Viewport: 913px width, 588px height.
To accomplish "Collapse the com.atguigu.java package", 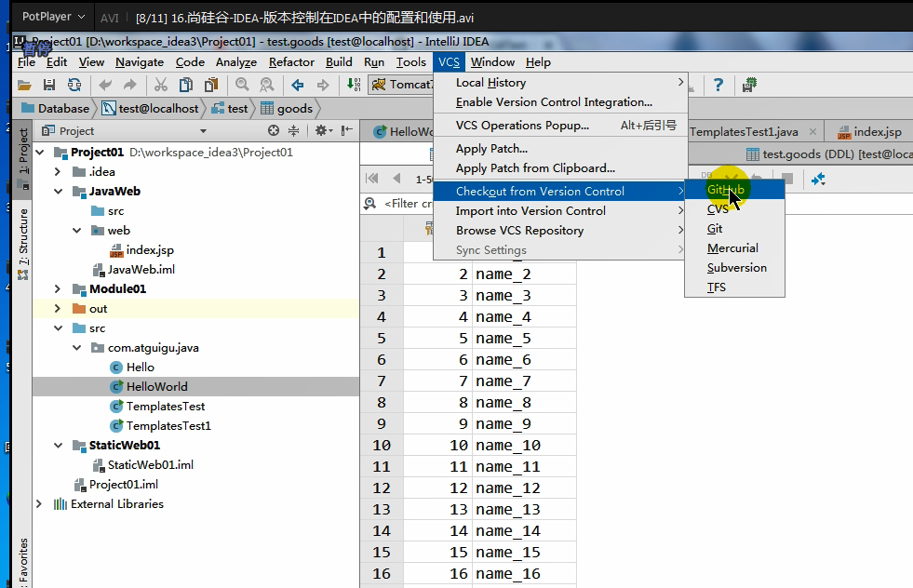I will (77, 348).
